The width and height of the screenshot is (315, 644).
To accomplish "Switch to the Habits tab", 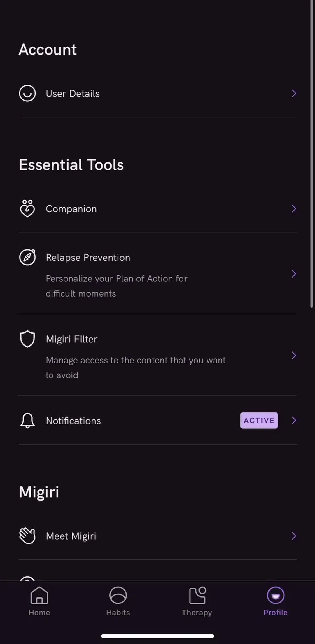I will tap(118, 601).
